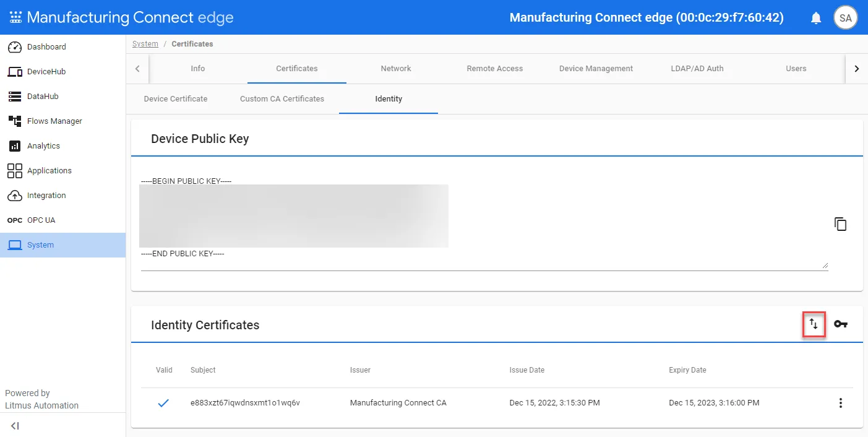Viewport: 868px width, 437px height.
Task: Copy the device public key
Action: point(840,224)
